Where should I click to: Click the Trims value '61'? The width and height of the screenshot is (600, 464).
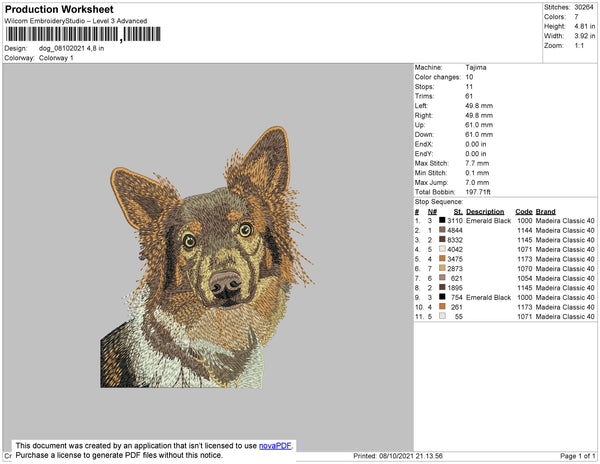tap(469, 96)
